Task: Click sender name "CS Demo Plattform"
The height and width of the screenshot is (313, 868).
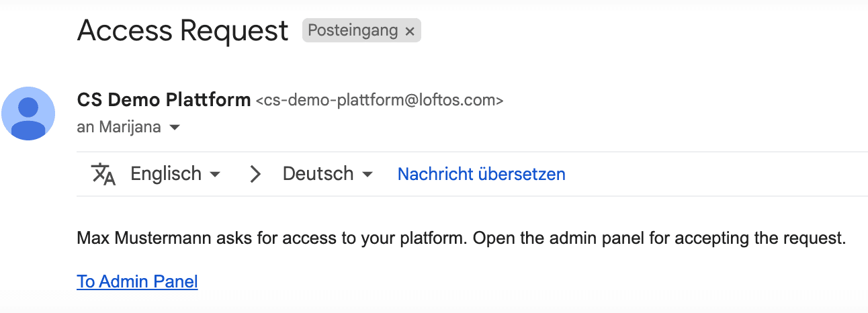Action: (164, 100)
